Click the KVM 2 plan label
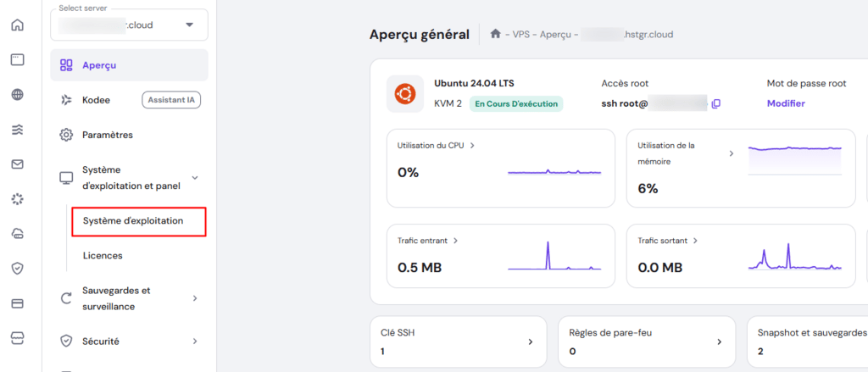This screenshot has width=868, height=372. (x=448, y=103)
